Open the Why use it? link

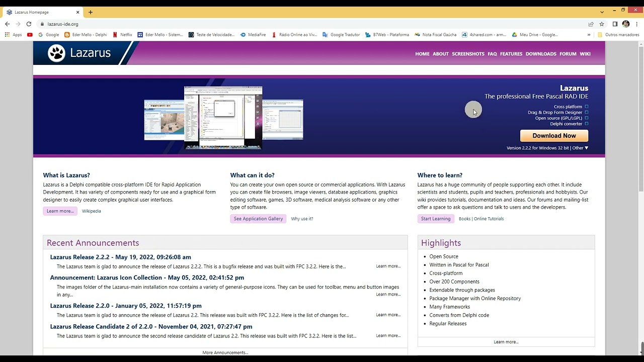click(x=302, y=219)
